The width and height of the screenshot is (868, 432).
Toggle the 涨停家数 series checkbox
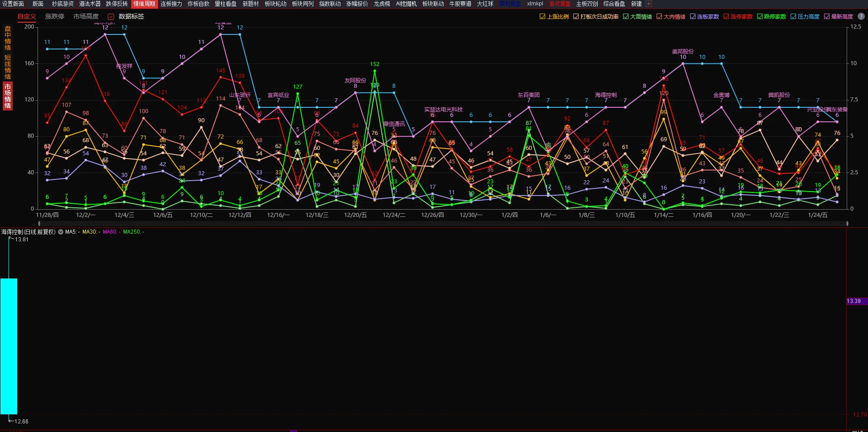tap(726, 16)
